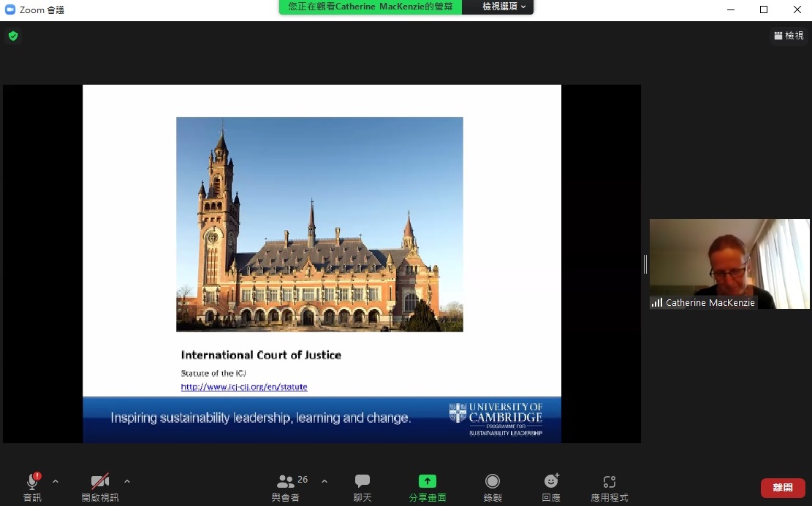Open the participants panel icon
The height and width of the screenshot is (506, 812).
pos(286,482)
